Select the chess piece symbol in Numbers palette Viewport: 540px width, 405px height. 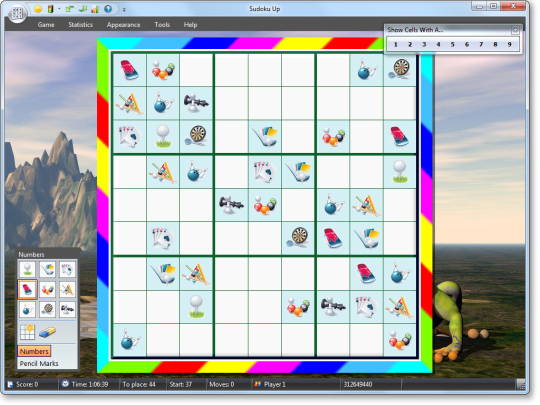tap(67, 309)
